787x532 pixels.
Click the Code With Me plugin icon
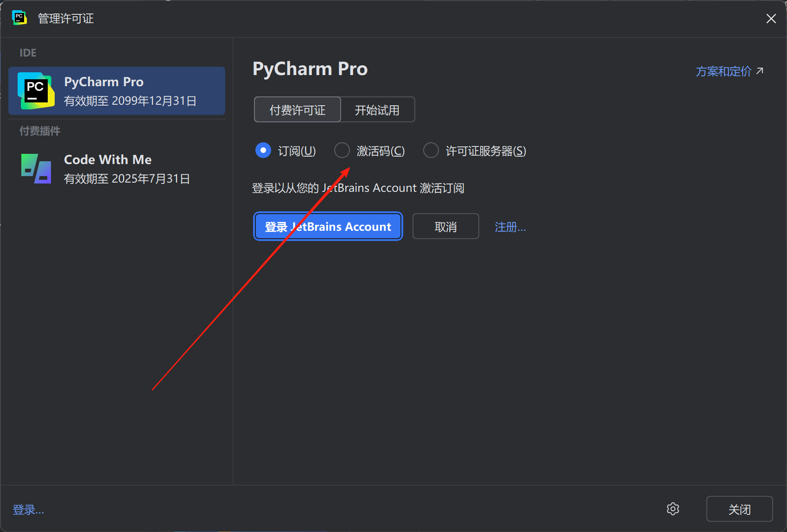click(x=36, y=169)
